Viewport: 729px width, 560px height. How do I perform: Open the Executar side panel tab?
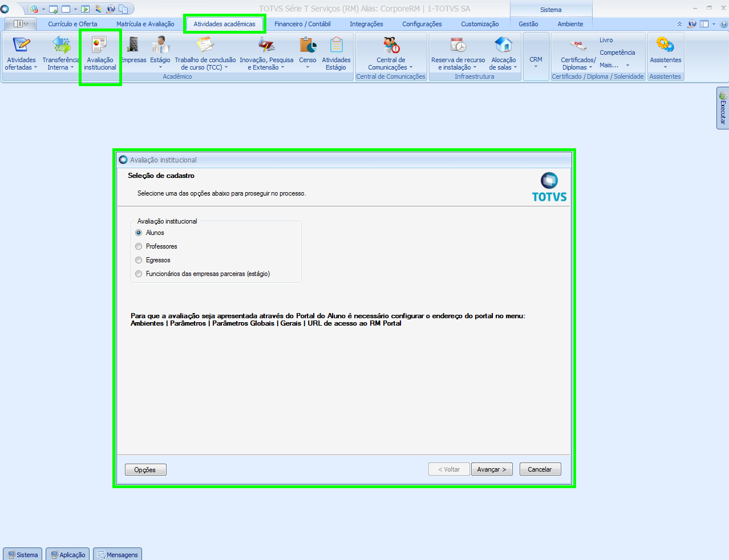coord(723,108)
